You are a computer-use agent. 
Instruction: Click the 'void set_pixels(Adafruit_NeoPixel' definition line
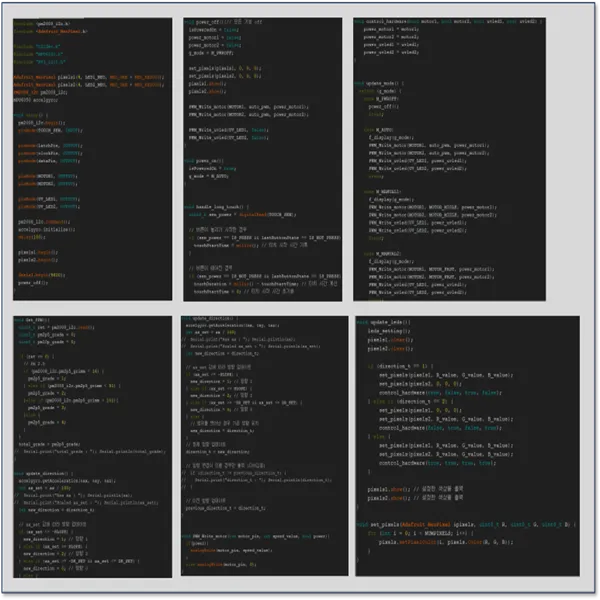466,525
